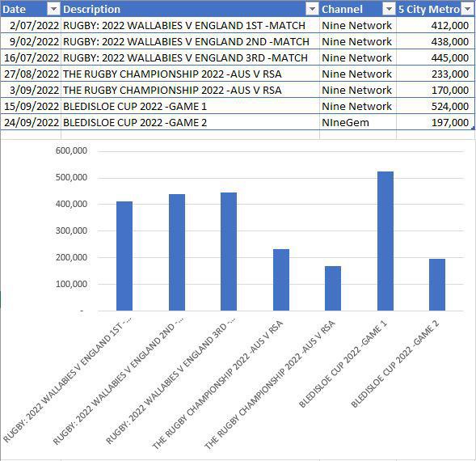Screen dimensions: 476x461
Task: Click the 600,000 axis label
Action: click(71, 150)
